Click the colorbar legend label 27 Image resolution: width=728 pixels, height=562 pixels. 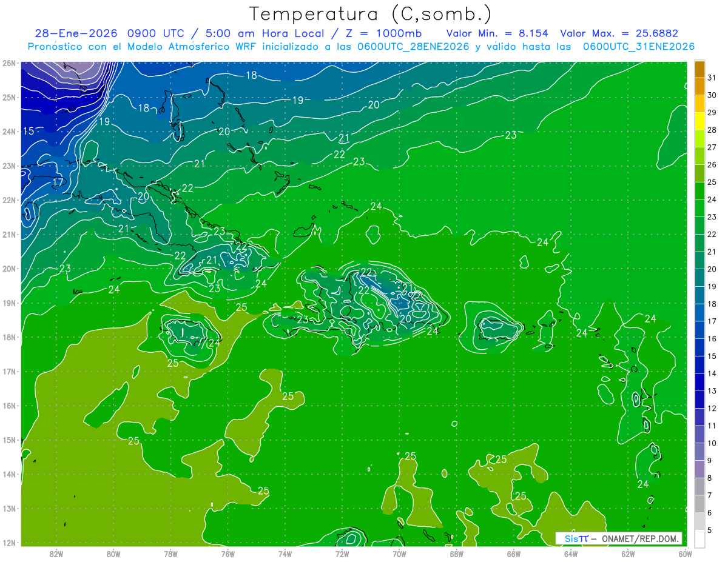(712, 147)
